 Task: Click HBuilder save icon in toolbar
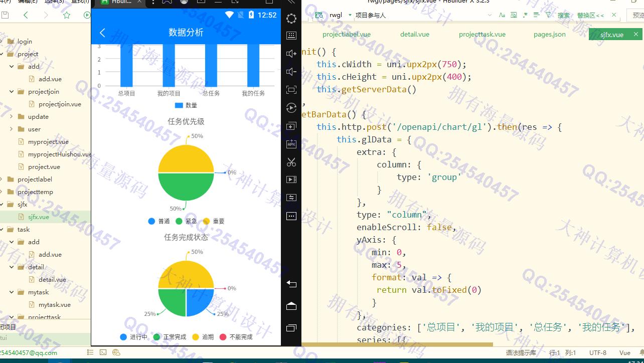pos(5,15)
